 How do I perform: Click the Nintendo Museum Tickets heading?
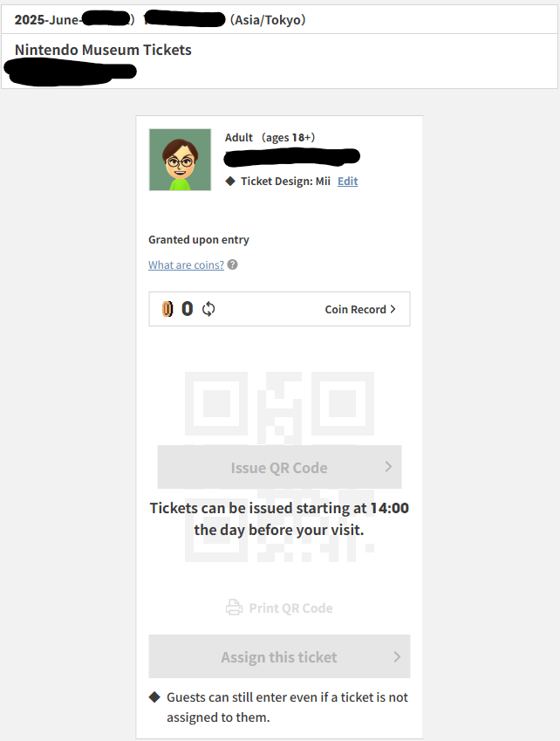point(103,50)
